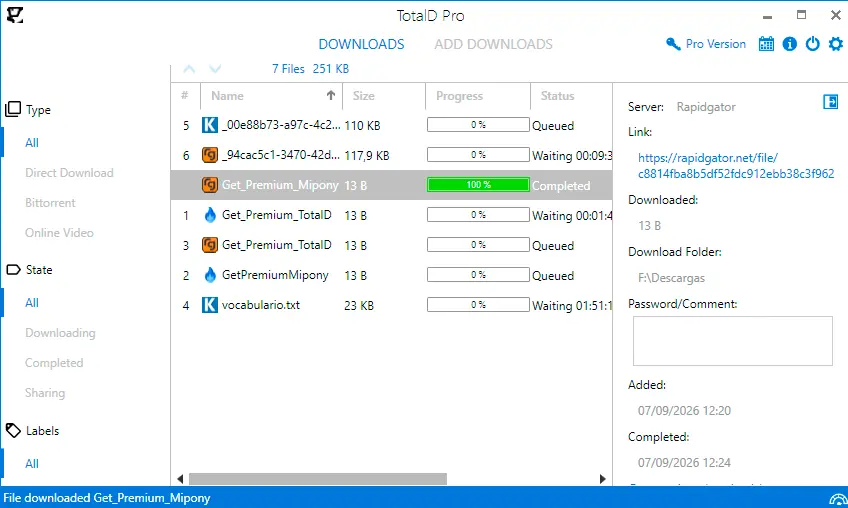Click the State section icon
The width and height of the screenshot is (848, 508).
(13, 269)
